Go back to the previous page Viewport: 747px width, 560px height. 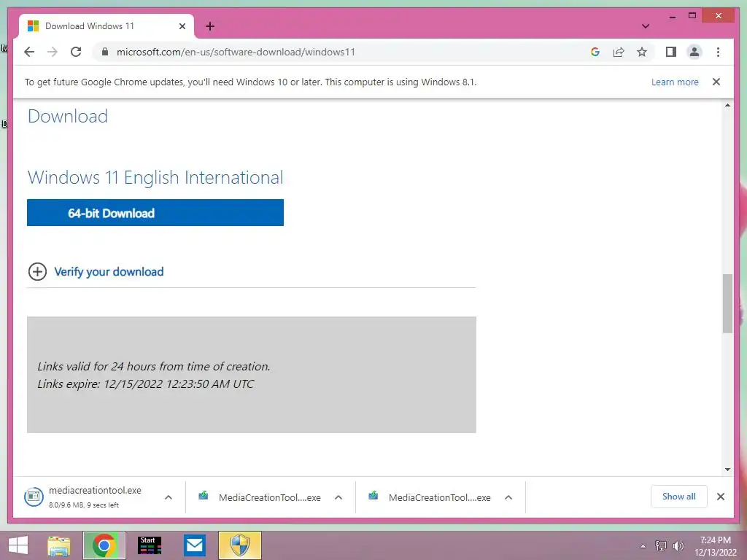point(29,52)
